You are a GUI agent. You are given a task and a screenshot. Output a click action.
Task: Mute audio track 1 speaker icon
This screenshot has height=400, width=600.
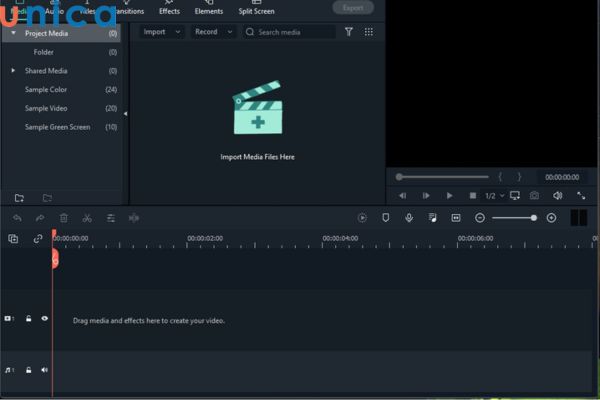click(44, 370)
